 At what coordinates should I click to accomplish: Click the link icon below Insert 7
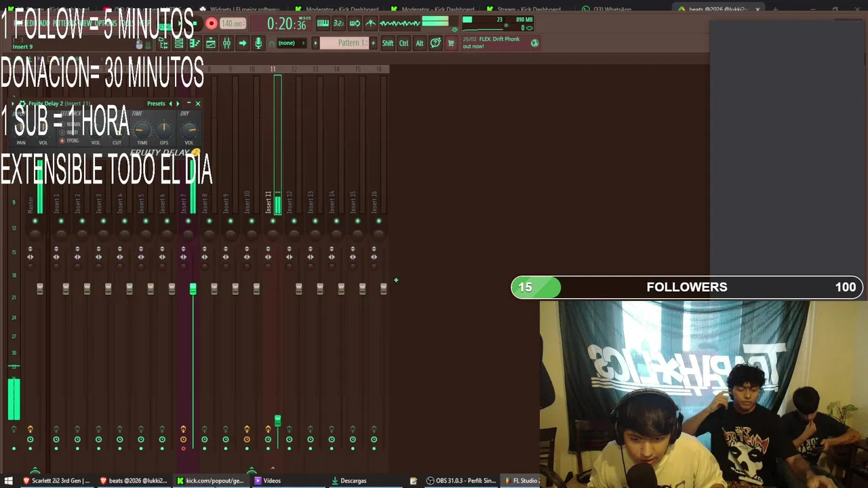[x=183, y=429]
